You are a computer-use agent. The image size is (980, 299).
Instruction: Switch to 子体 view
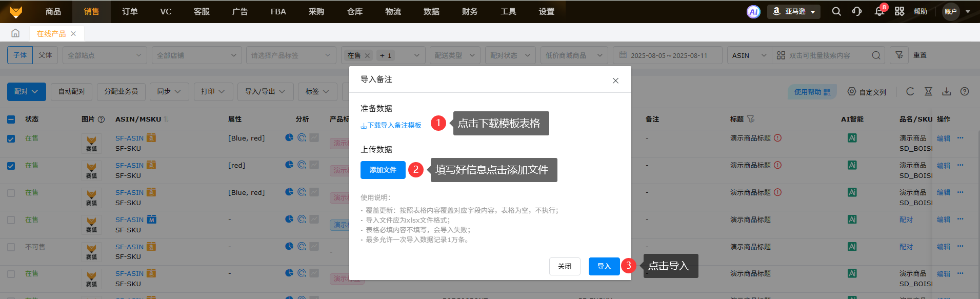20,55
